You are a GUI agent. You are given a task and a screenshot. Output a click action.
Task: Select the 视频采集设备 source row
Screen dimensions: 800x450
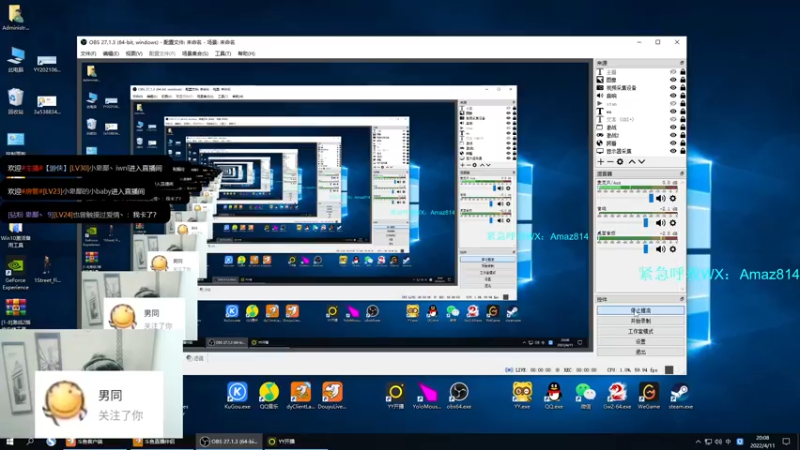[x=641, y=88]
